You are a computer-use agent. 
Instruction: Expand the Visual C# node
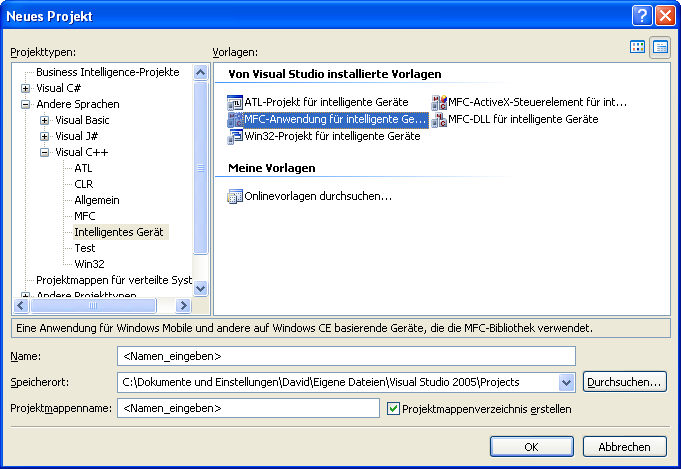click(x=26, y=88)
